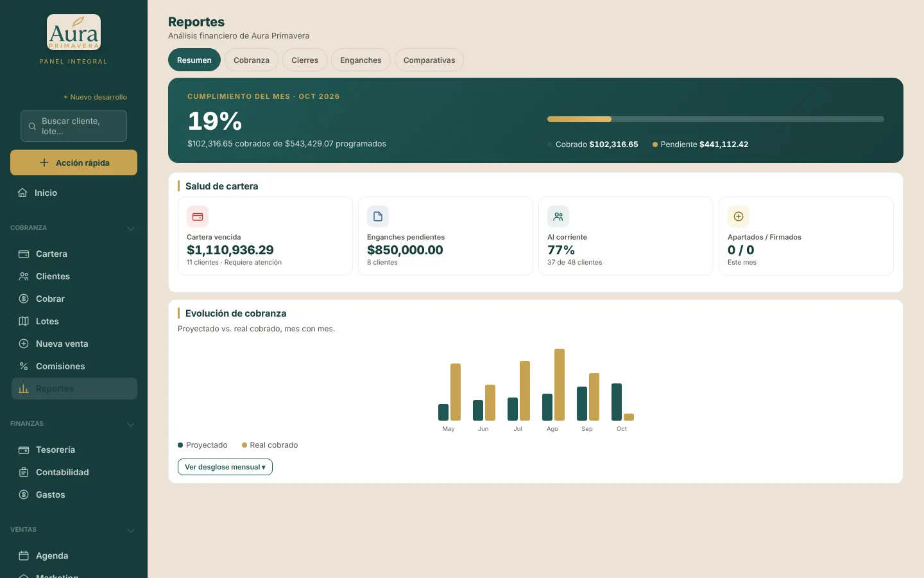Viewport: 924px width, 578px height.
Task: Click the $850,000.00 enganches value
Action: 405,250
